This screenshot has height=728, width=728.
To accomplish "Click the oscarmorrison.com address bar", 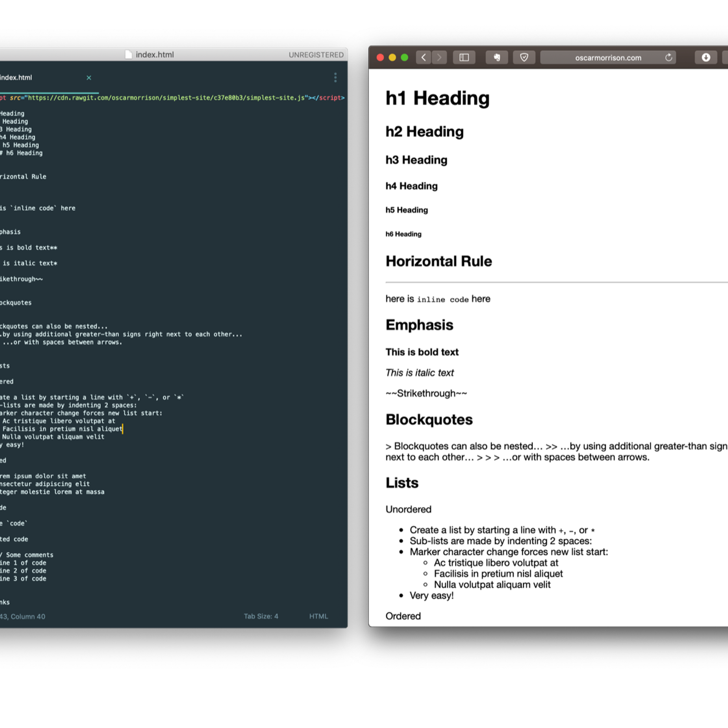I will 607,58.
